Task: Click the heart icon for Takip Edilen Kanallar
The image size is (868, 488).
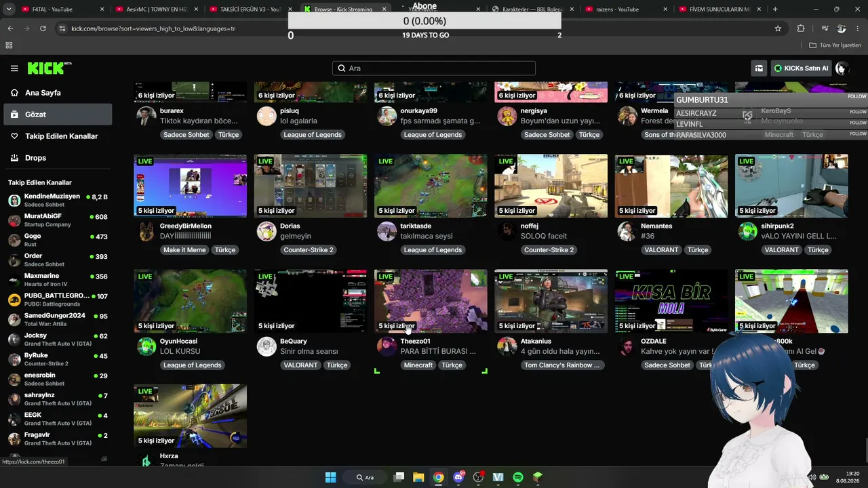Action: click(14, 136)
